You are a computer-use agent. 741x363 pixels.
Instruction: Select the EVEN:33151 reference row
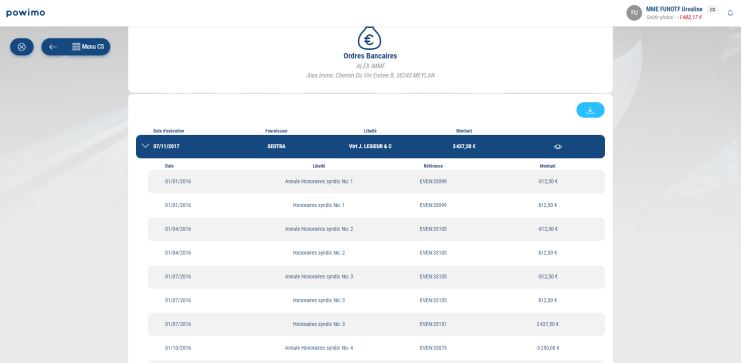point(376,324)
